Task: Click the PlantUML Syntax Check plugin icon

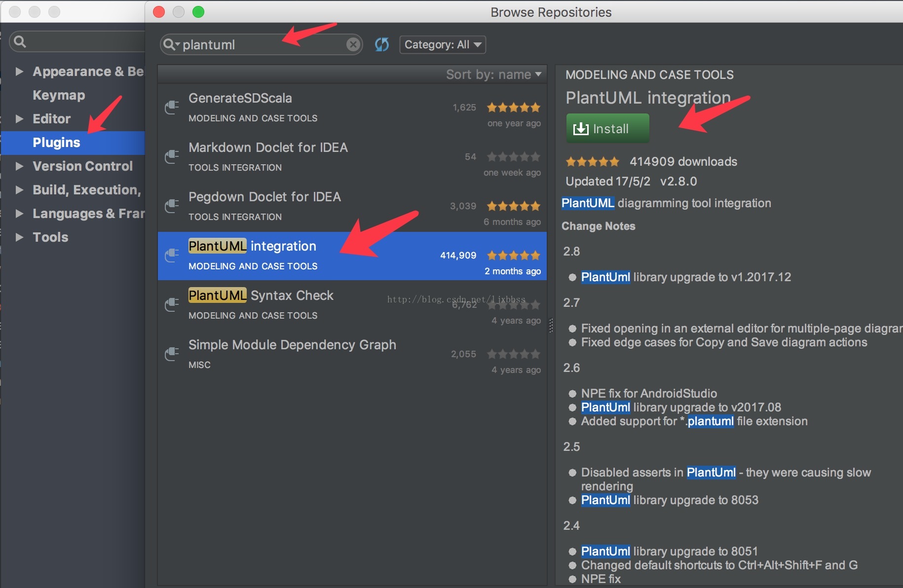Action: tap(171, 304)
